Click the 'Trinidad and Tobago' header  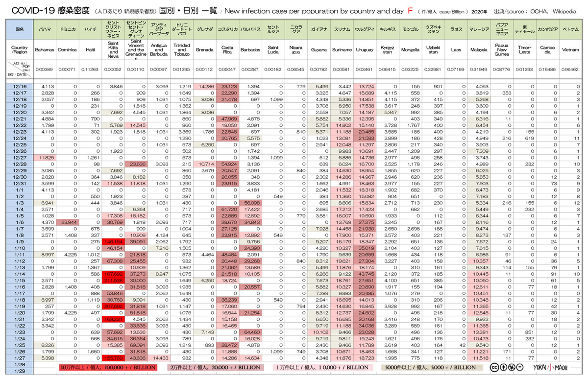[x=181, y=50]
